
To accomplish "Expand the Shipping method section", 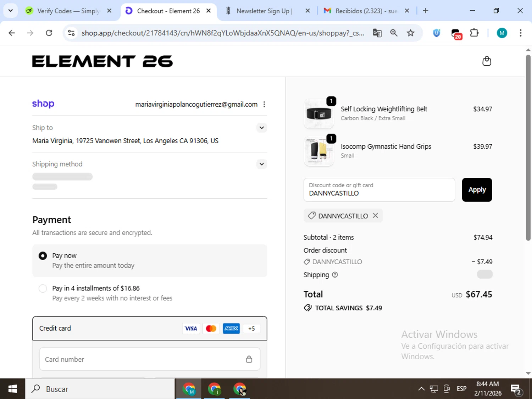I will (261, 164).
